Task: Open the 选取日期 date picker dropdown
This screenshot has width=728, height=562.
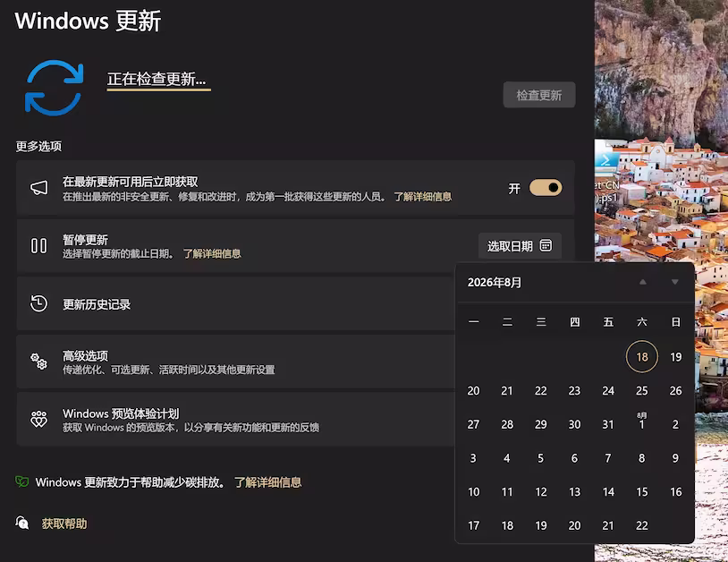Action: [x=520, y=246]
